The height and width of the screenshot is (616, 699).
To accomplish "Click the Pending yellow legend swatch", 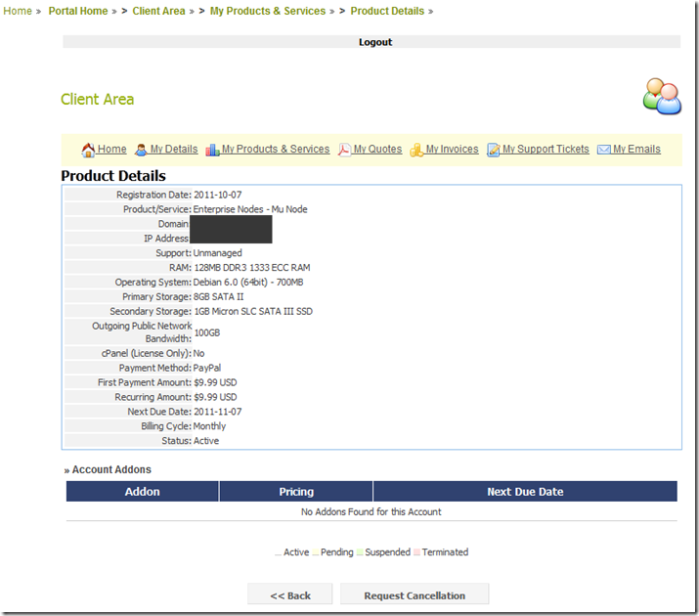I will tap(316, 552).
